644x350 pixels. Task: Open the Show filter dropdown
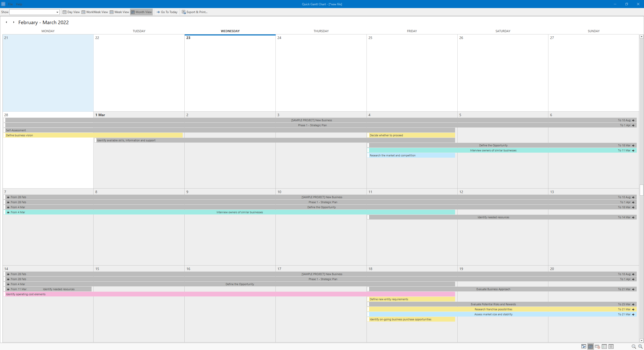[x=57, y=12]
